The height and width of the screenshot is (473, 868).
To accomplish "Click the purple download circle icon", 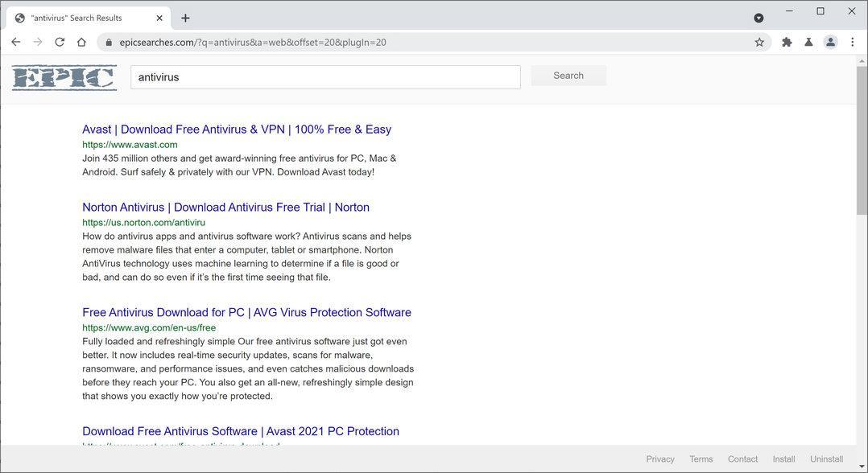I will (758, 17).
